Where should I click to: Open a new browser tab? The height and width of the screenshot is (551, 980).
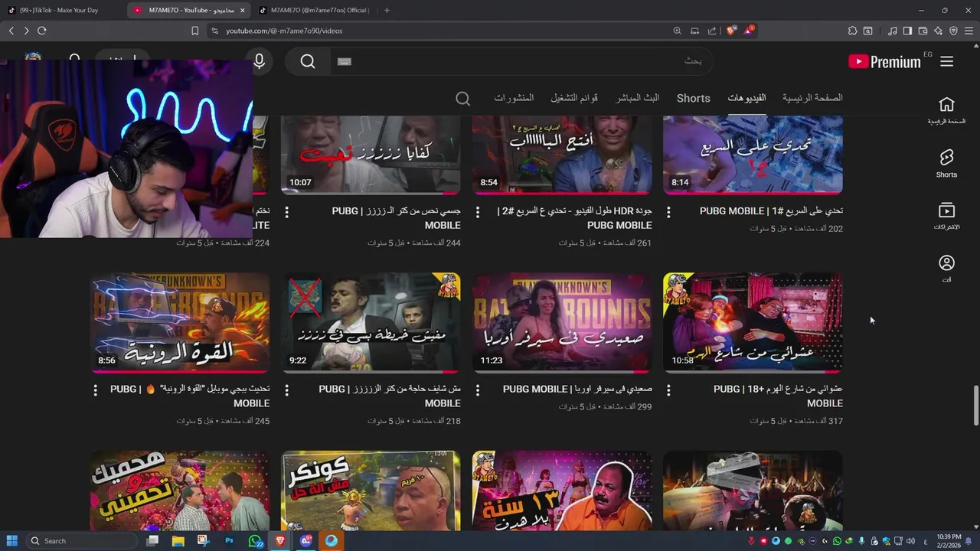387,10
